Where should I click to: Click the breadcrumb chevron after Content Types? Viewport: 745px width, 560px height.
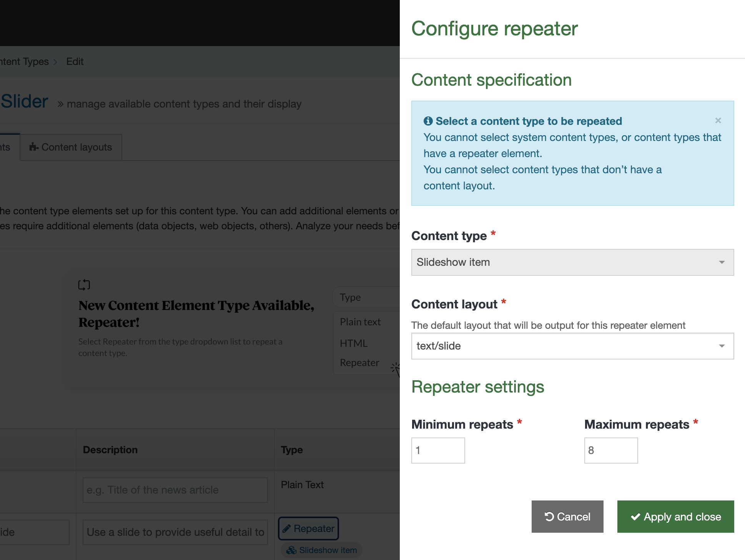click(x=55, y=62)
